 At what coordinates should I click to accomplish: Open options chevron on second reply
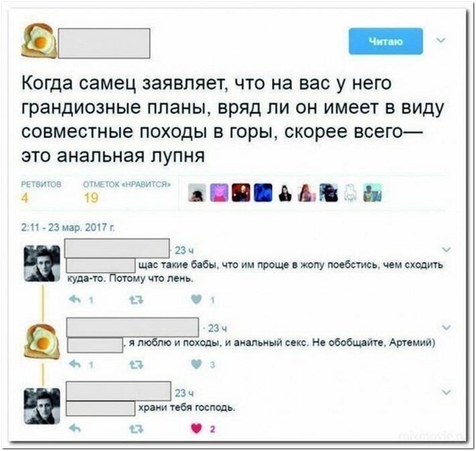click(x=446, y=327)
